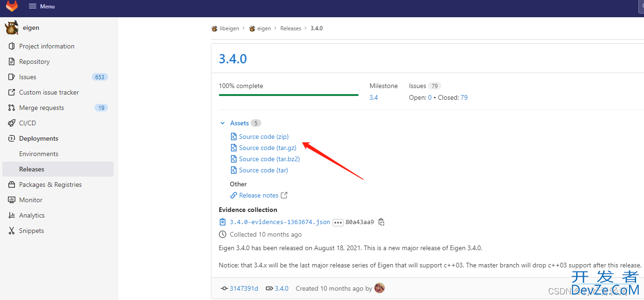Viewport: 644px width, 300px height.
Task: Open Merge requests page
Action: click(41, 108)
